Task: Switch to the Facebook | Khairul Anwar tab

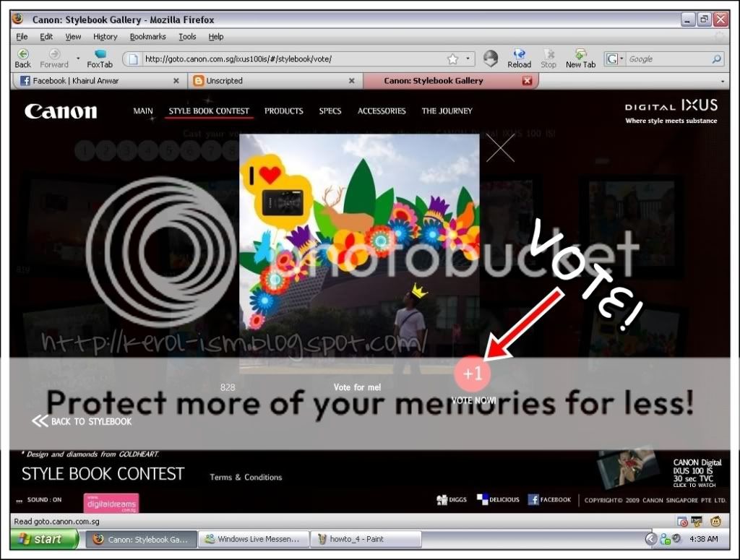Action: coord(99,81)
